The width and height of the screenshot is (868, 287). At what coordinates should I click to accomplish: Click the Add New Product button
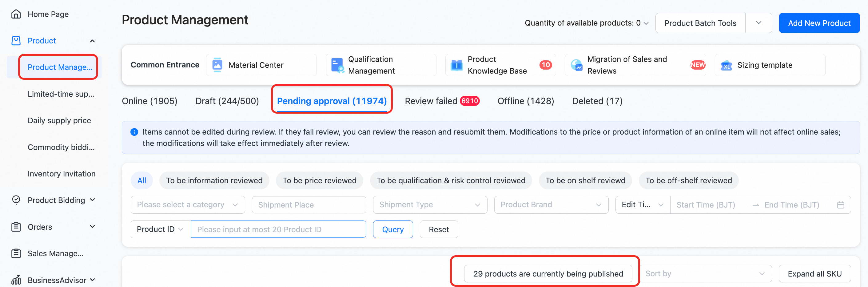point(819,23)
